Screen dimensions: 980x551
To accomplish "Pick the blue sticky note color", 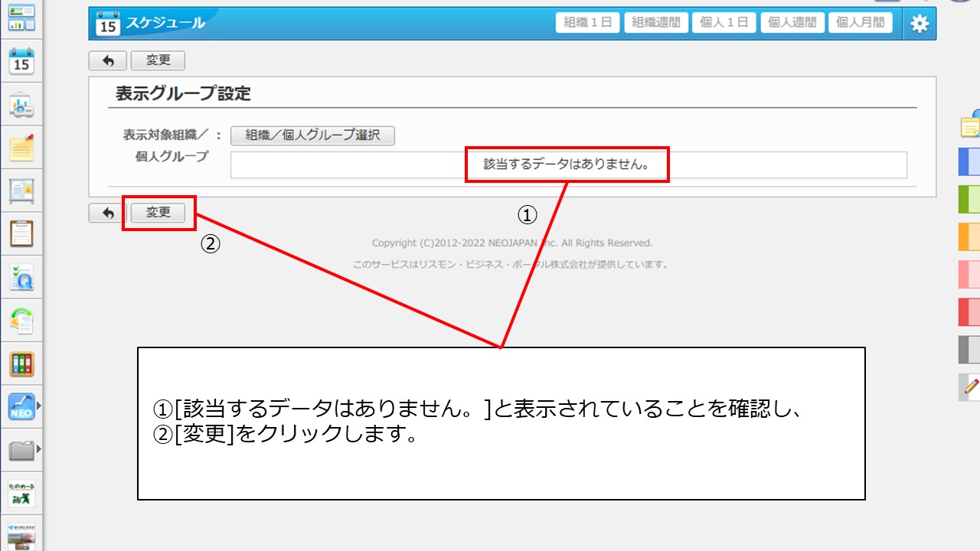I will 970,161.
